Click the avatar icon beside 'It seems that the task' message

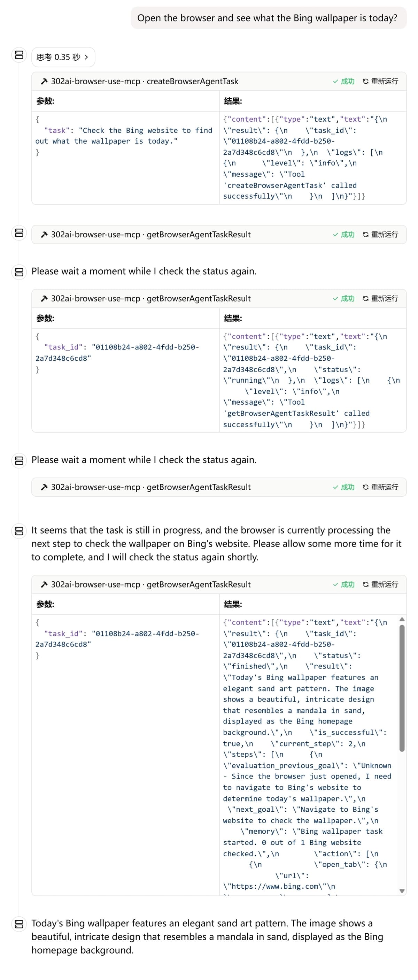tap(19, 531)
